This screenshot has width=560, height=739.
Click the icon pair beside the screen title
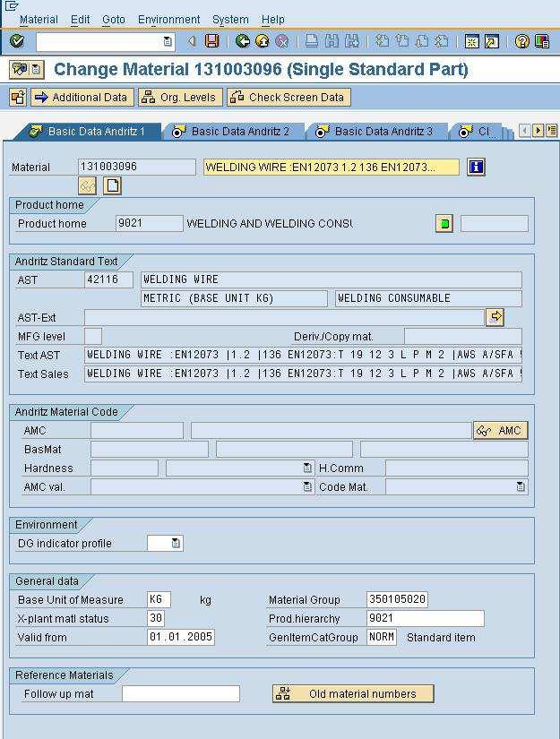coord(26,70)
